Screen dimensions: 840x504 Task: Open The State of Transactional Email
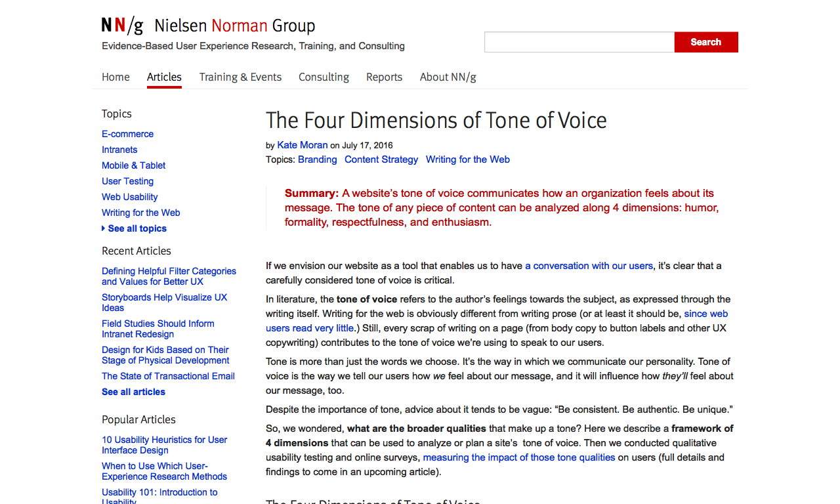pyautogui.click(x=168, y=376)
